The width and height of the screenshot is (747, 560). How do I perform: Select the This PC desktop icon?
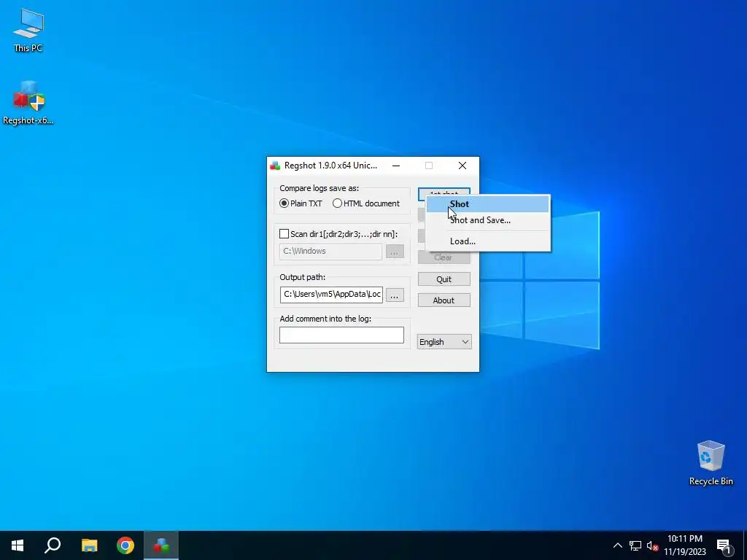click(28, 30)
